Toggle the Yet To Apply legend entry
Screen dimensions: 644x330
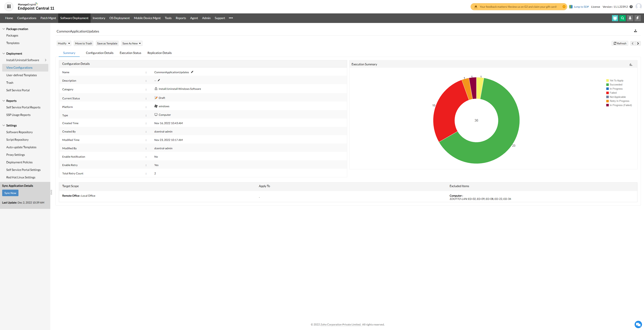pyautogui.click(x=616, y=81)
